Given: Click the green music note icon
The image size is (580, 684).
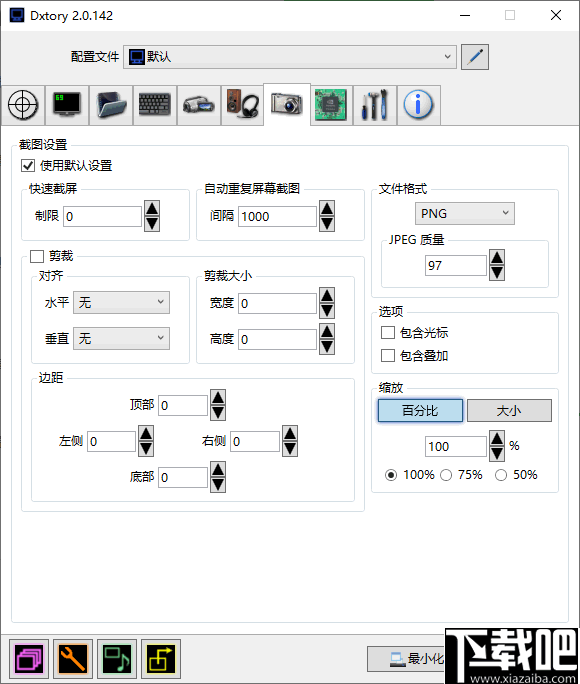Looking at the screenshot, I should pos(117,659).
